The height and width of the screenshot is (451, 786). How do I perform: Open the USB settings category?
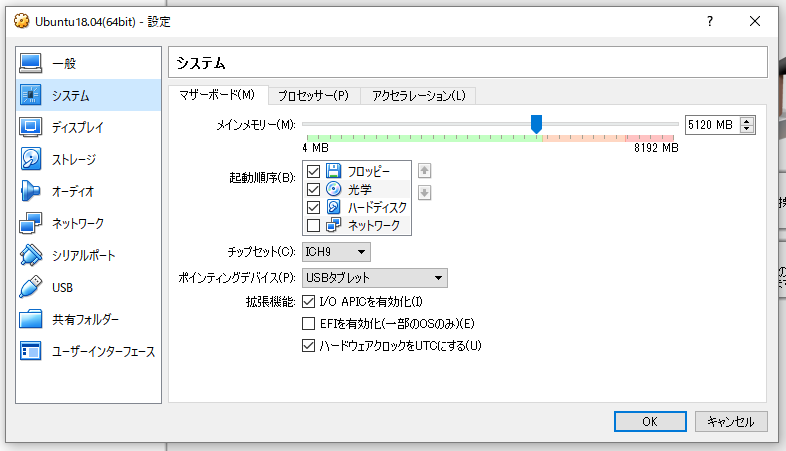tap(88, 288)
